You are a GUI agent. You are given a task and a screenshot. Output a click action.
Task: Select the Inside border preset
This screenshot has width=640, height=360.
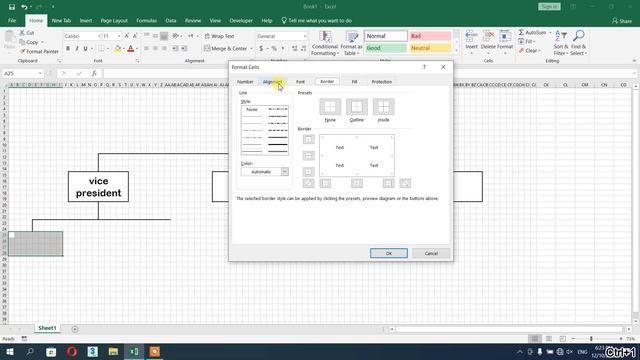point(383,107)
